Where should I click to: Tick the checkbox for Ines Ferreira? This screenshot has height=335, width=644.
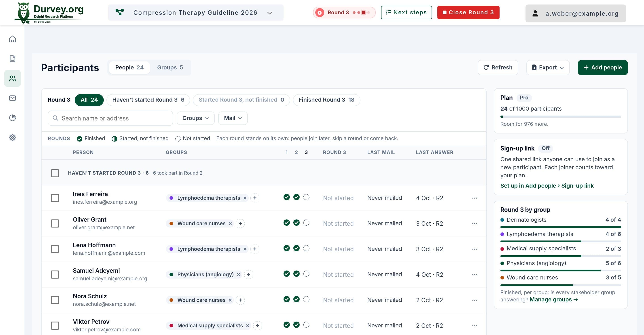pyautogui.click(x=55, y=198)
